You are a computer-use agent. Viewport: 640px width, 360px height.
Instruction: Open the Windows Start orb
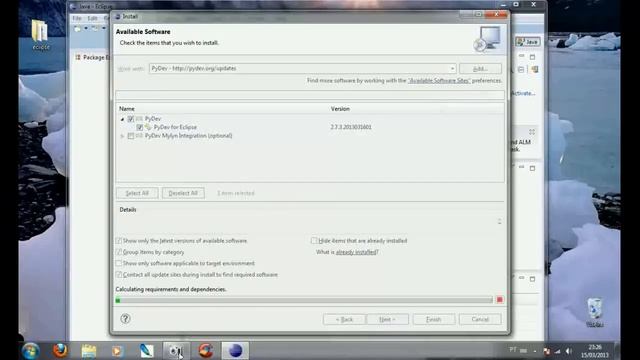point(31,351)
